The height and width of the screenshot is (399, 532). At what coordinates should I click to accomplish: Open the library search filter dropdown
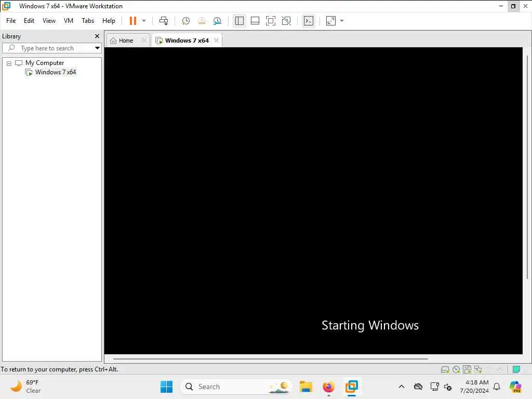pyautogui.click(x=97, y=48)
